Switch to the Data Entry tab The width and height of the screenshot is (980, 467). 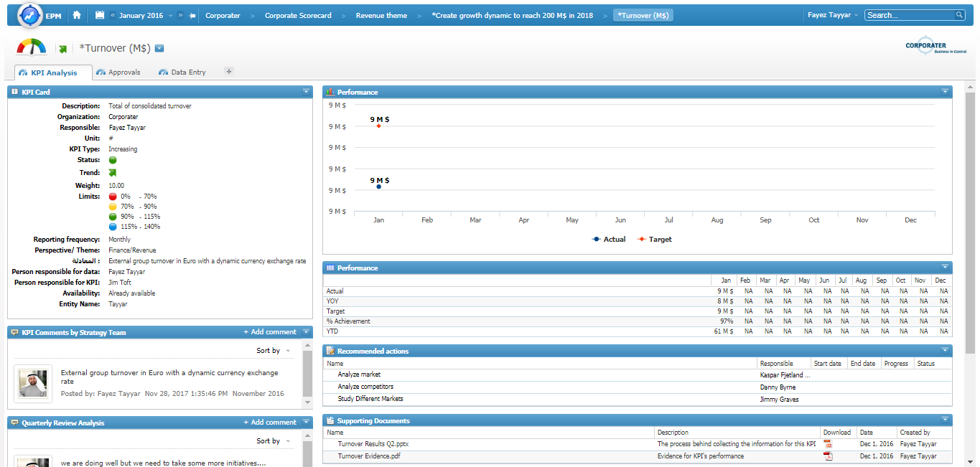[x=182, y=72]
